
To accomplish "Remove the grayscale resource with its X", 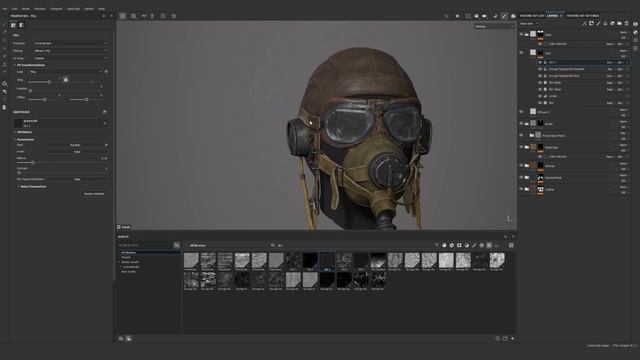I will coord(105,123).
